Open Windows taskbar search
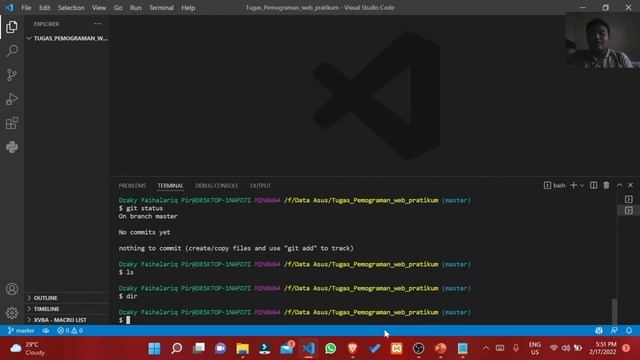Screen dimensions: 640x360 [176, 349]
